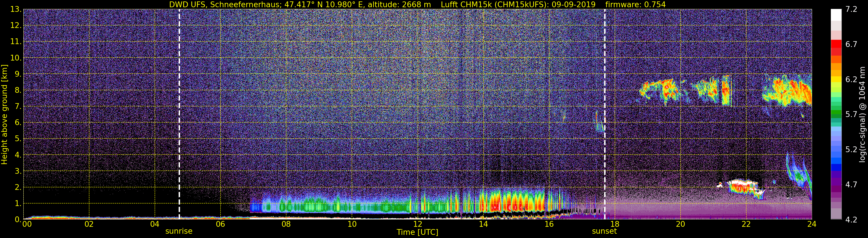
Task: Select the date '09-09-2019' in the title
Action: (574, 4)
